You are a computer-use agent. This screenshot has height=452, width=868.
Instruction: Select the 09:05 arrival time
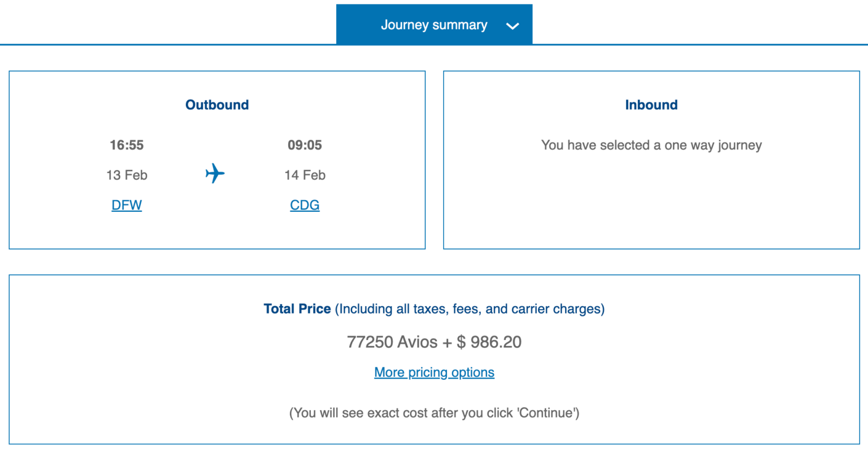(x=305, y=145)
